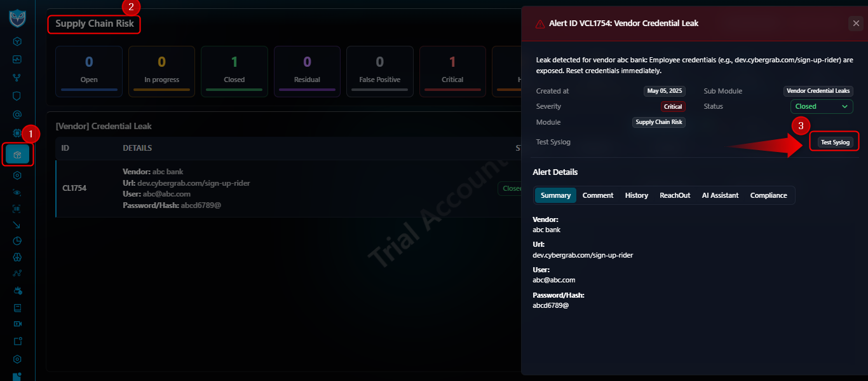Click the Created at label
This screenshot has height=381, width=868.
pyautogui.click(x=553, y=91)
